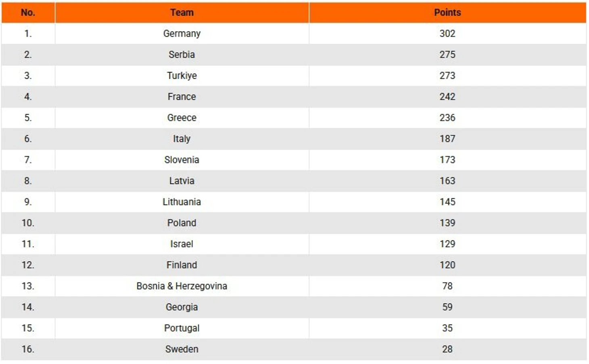This screenshot has height=364, width=589.
Task: Select the Italy row name
Action: coord(182,138)
